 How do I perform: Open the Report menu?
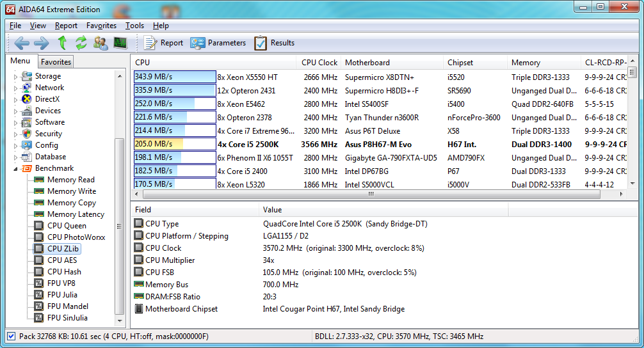coord(66,26)
